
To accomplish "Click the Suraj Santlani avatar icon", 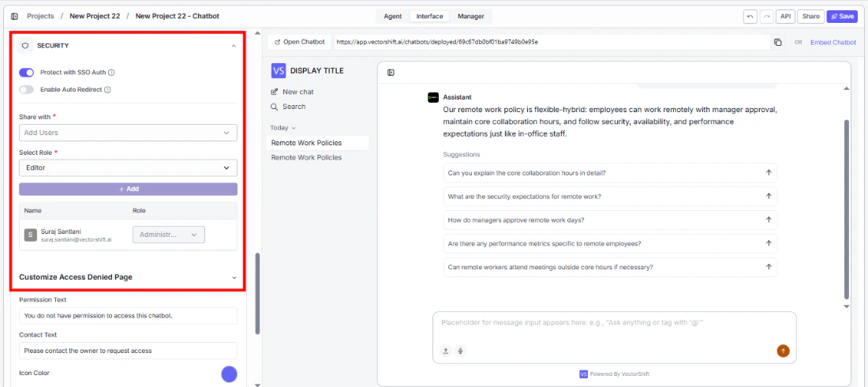I will coord(31,235).
